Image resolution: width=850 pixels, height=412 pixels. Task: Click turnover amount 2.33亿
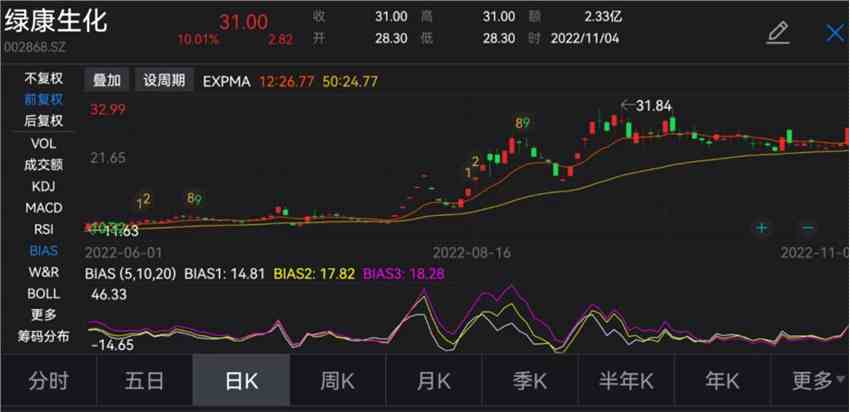[x=603, y=16]
